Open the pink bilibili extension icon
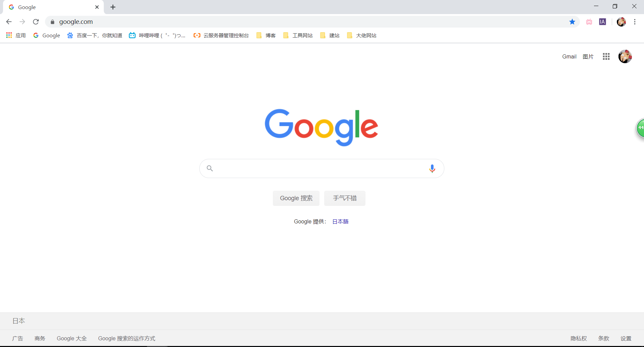 click(589, 22)
